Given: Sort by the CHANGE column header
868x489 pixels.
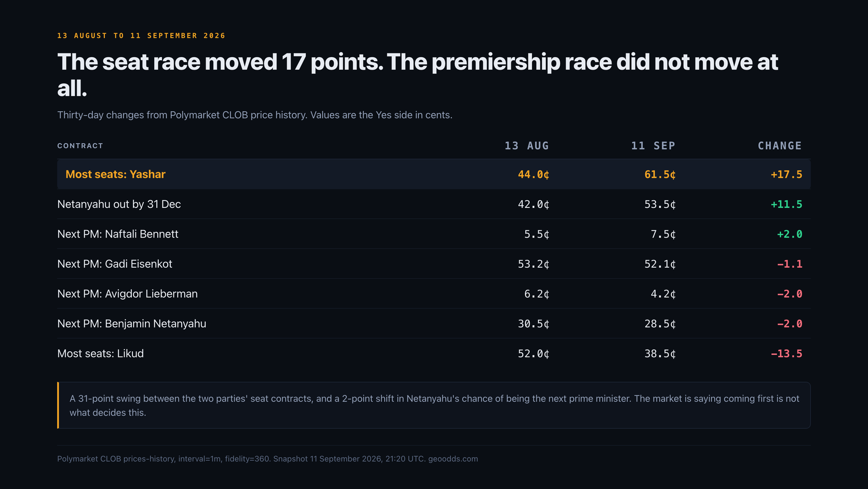Looking at the screenshot, I should [780, 146].
